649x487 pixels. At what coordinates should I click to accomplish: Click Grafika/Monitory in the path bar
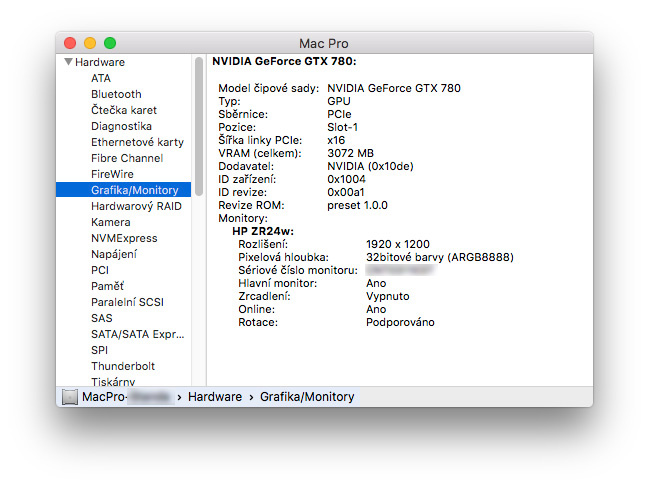307,397
